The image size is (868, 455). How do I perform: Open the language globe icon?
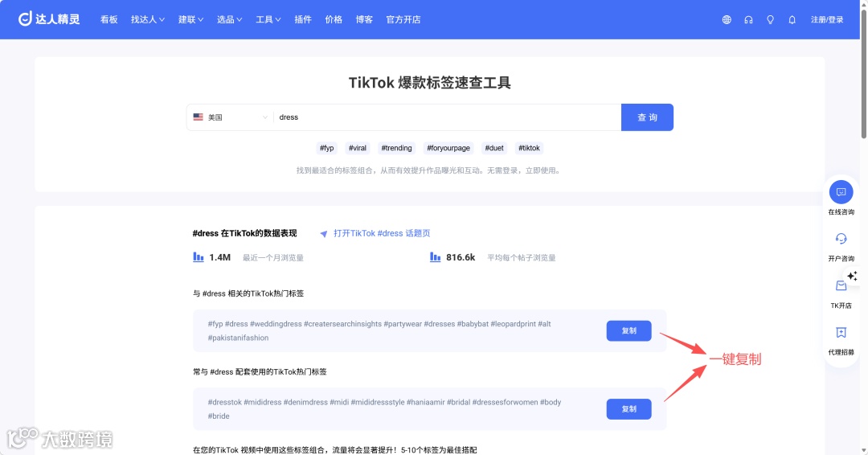(727, 20)
